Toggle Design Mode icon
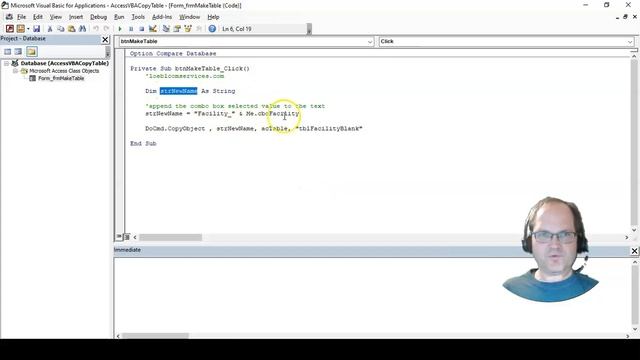Viewport: 640px width, 360px height. click(x=153, y=29)
